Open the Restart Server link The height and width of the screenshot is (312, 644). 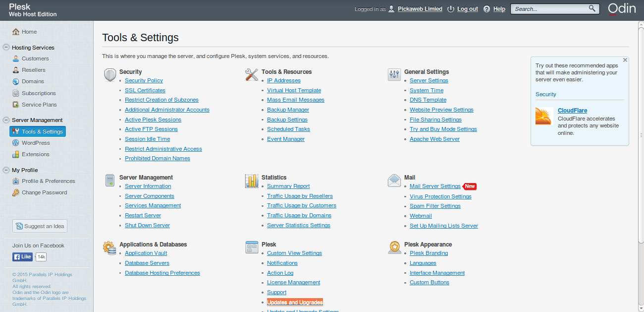tap(143, 215)
